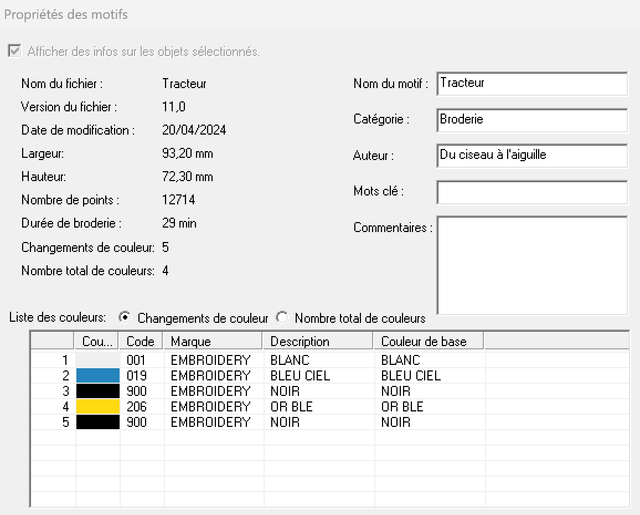Click the 'Nom du motif' field
This screenshot has height=515, width=640.
coord(531,84)
